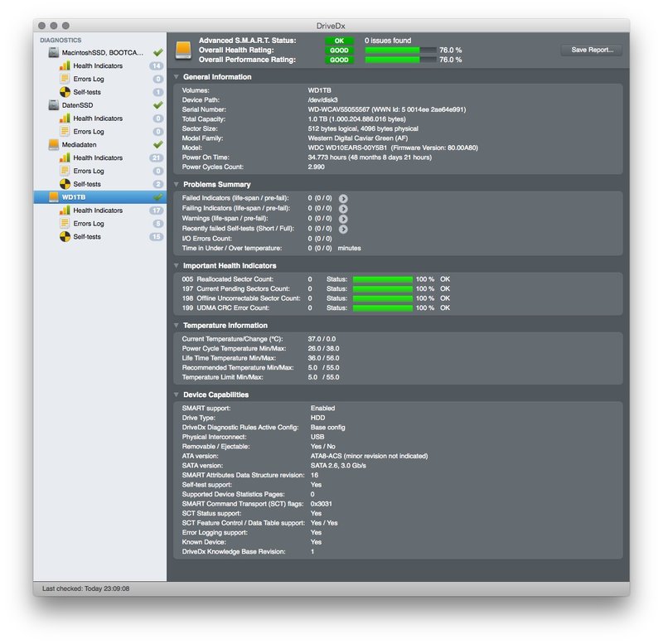Click the Overall Health Rating progress bar

pos(400,51)
